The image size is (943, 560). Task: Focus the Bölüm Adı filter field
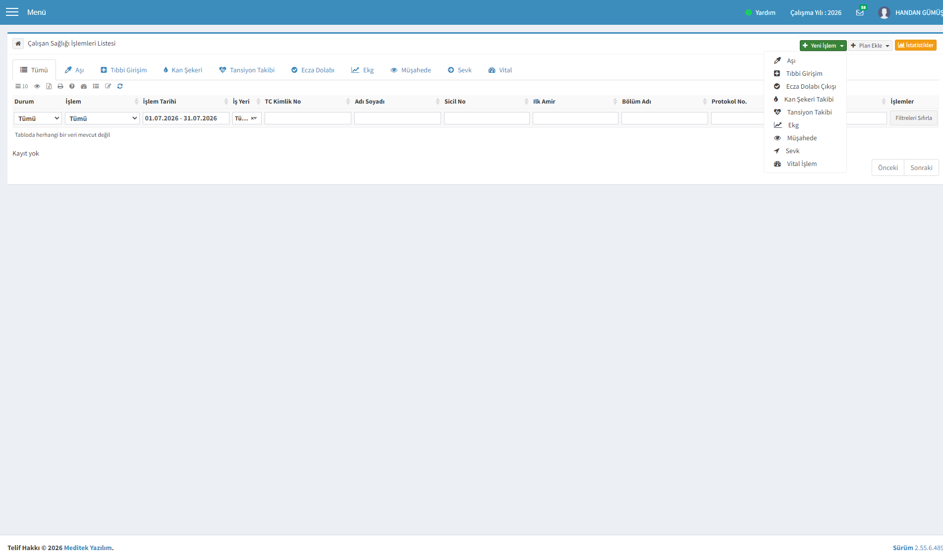click(665, 118)
